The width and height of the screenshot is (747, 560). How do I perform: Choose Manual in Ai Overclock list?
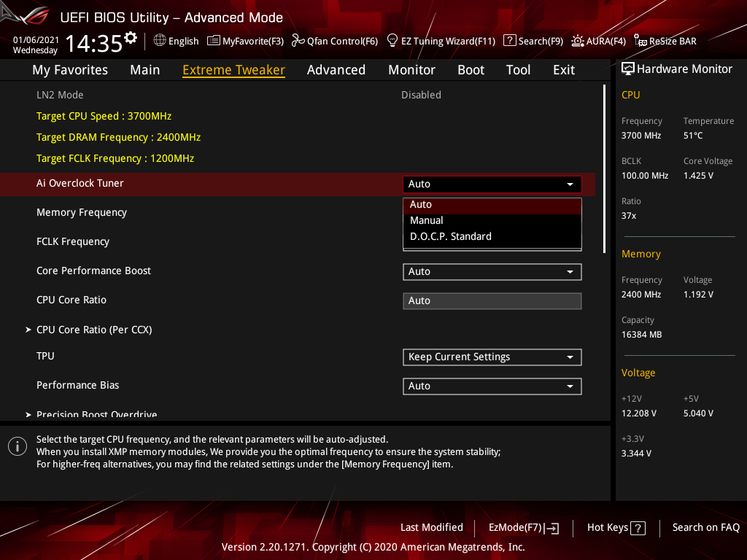tap(492, 220)
